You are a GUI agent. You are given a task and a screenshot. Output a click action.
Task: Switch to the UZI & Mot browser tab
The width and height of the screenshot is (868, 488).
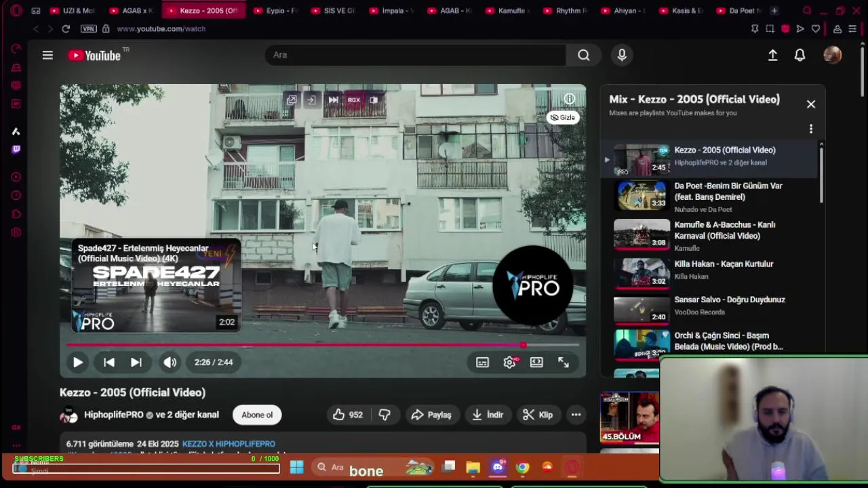coord(73,11)
